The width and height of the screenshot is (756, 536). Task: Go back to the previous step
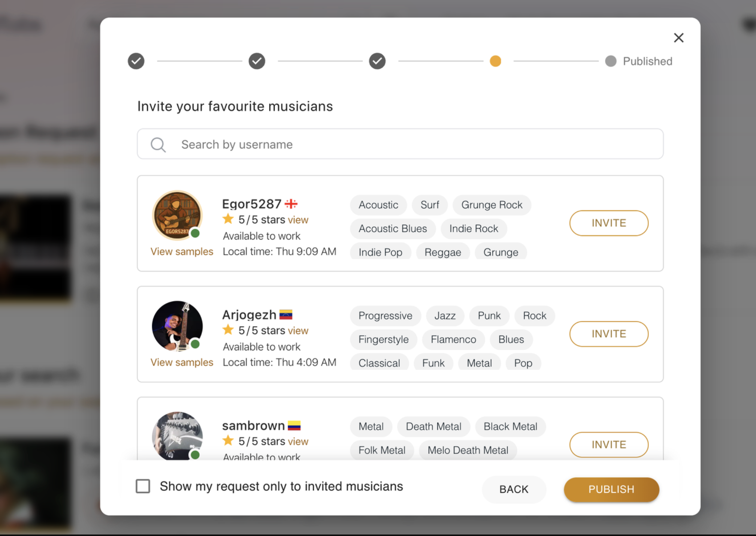[x=514, y=489]
